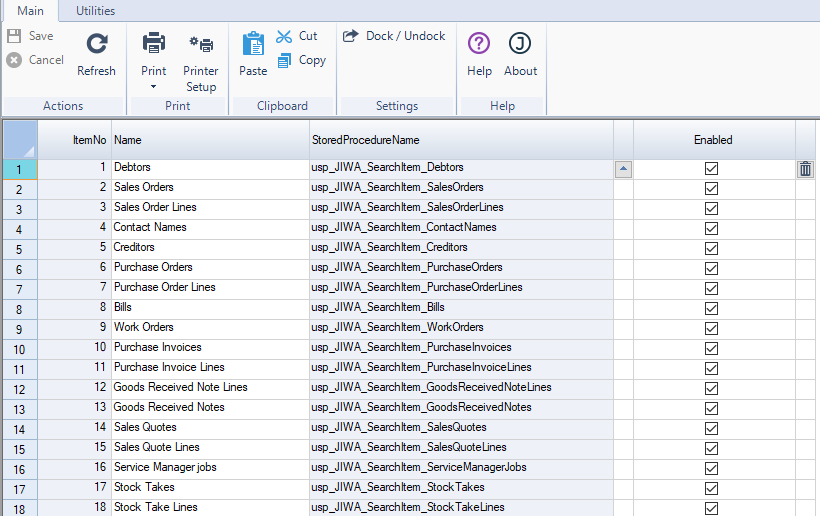Image resolution: width=820 pixels, height=516 pixels.
Task: Open Printer Setup
Action: (x=201, y=44)
